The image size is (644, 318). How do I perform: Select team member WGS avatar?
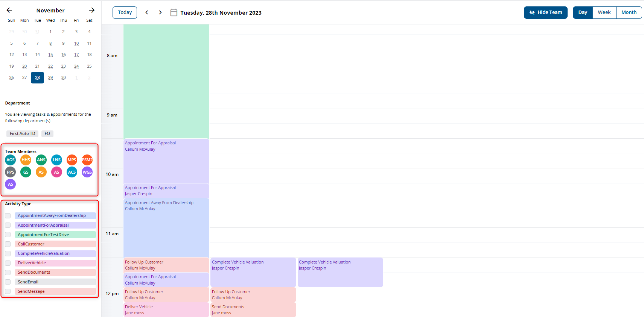87,172
